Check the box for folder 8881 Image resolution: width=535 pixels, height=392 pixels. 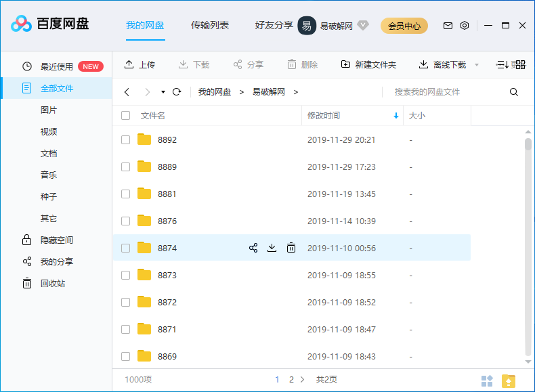[x=125, y=194]
